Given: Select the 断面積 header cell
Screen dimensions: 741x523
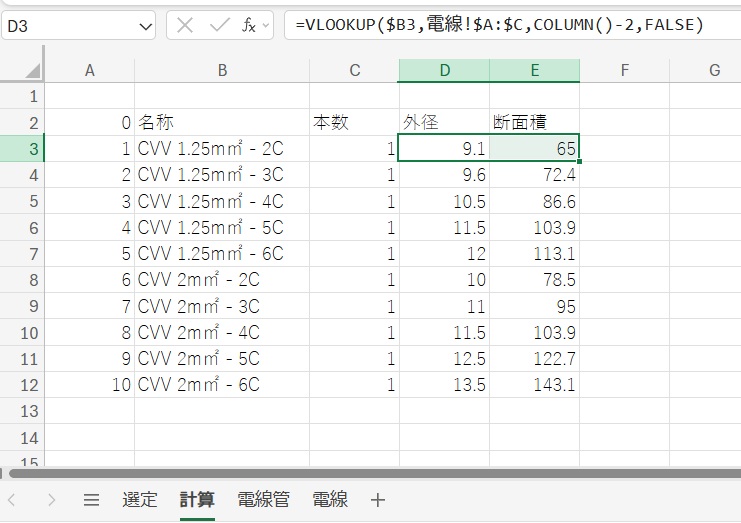Looking at the screenshot, I should (534, 123).
